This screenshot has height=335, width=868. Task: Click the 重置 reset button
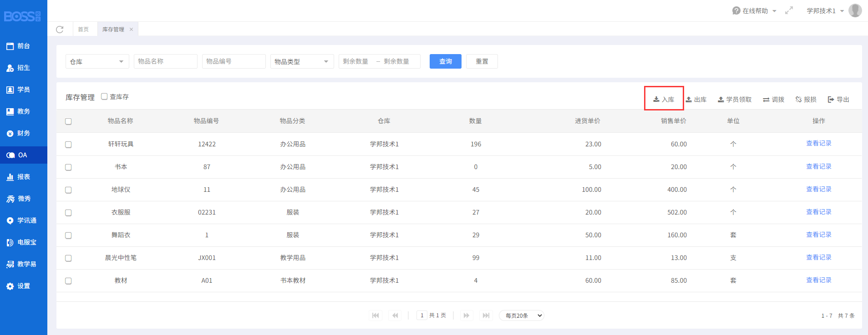coord(482,61)
